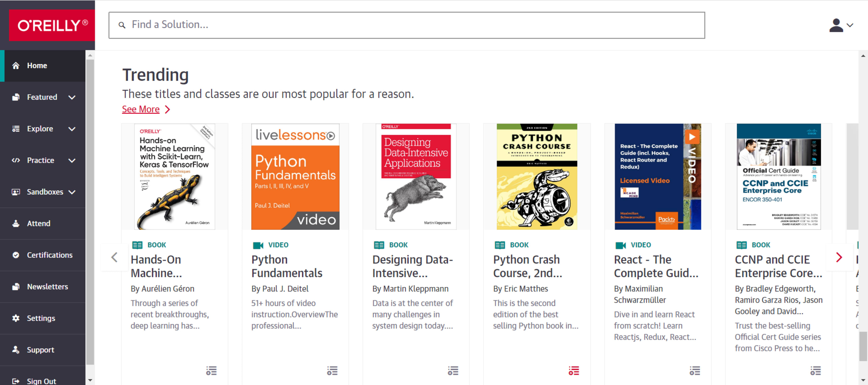Show previous Trending carousel items
The height and width of the screenshot is (385, 868).
coord(114,257)
